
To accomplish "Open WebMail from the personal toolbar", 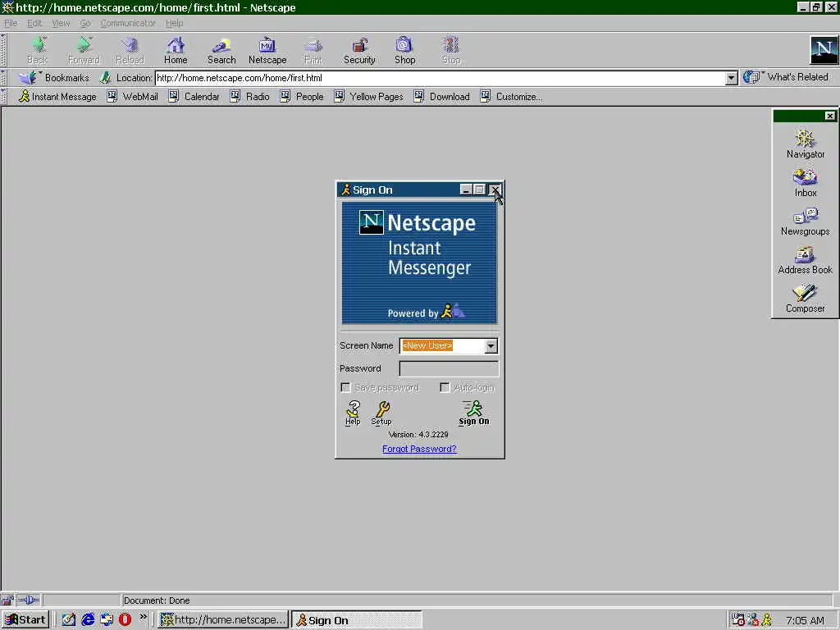I will click(132, 97).
